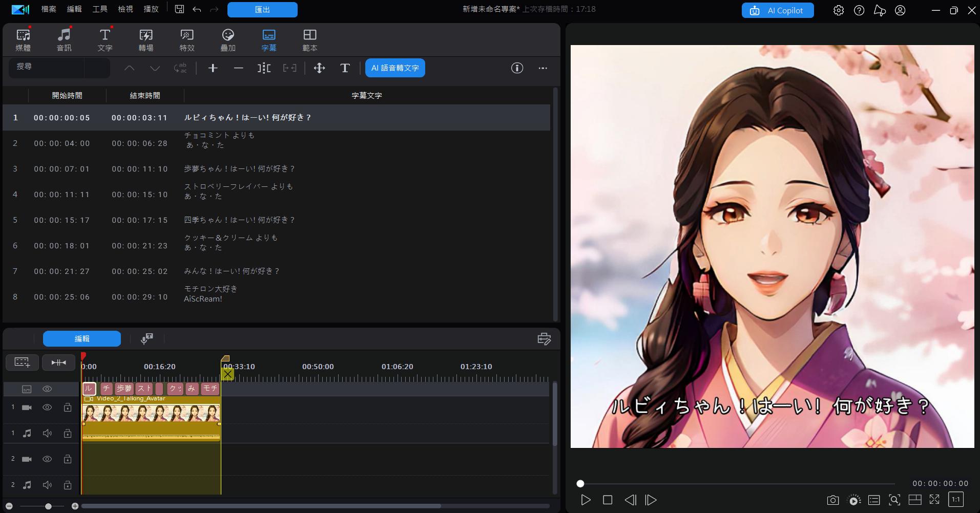Switch to the 音訊 audio room
The width and height of the screenshot is (980, 513).
tap(64, 39)
